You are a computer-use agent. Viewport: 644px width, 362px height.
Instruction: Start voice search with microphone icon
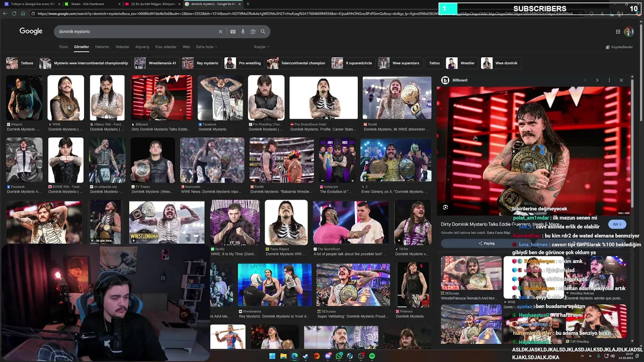tap(243, 32)
